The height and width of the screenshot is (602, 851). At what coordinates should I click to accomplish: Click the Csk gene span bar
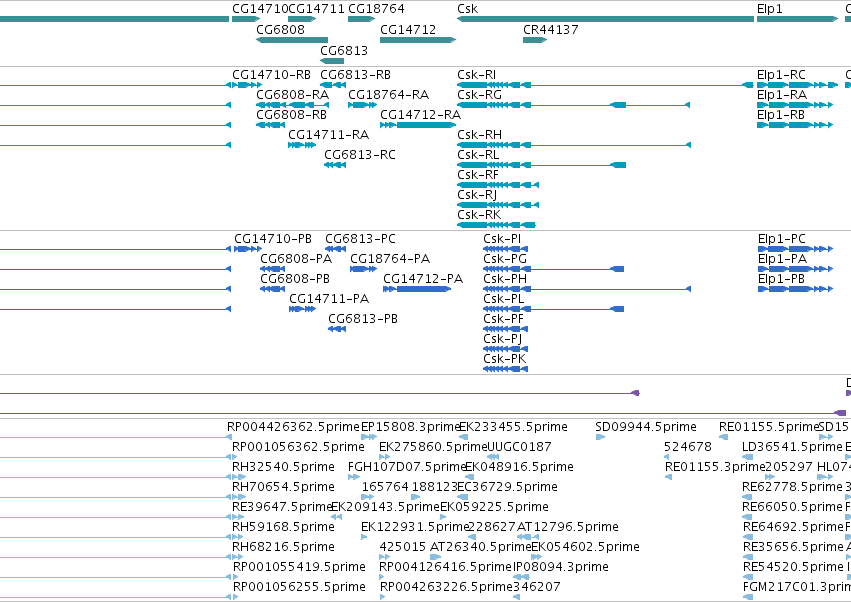point(605,19)
